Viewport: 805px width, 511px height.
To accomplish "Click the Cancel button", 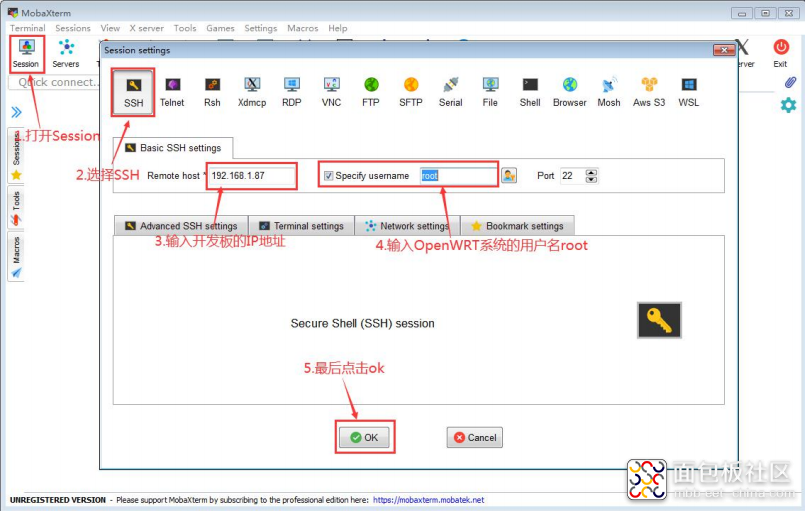I will (474, 438).
